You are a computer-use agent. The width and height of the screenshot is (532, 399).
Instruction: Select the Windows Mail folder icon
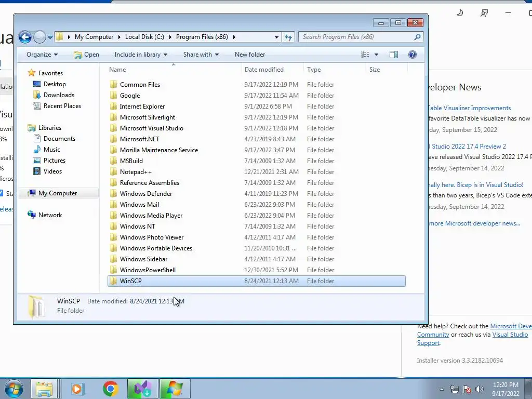point(114,204)
